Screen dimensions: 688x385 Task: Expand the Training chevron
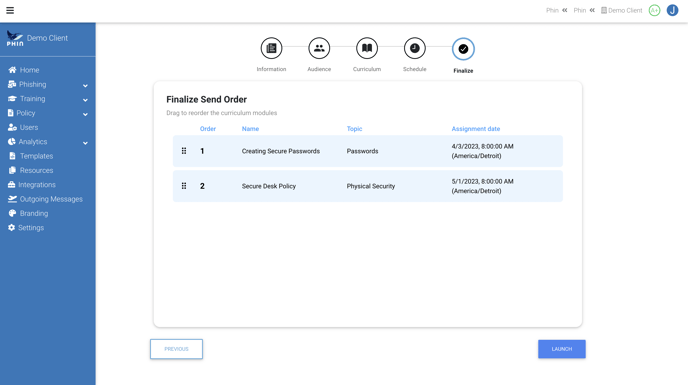coord(85,100)
